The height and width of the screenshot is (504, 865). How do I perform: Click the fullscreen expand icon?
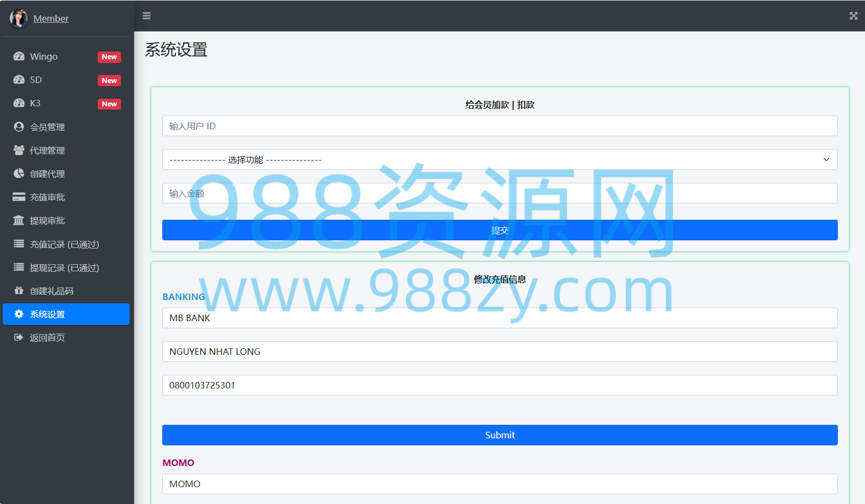854,16
